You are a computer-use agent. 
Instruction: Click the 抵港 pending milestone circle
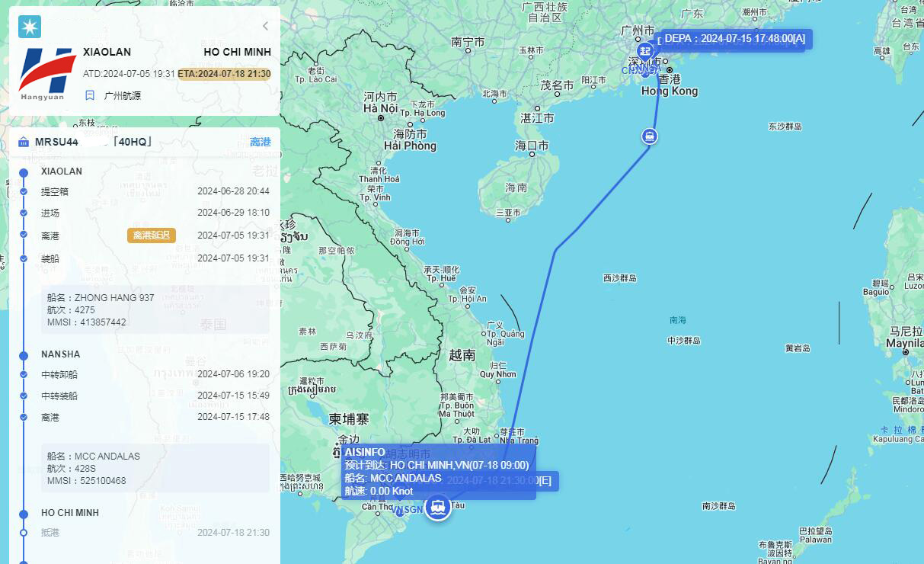(24, 533)
